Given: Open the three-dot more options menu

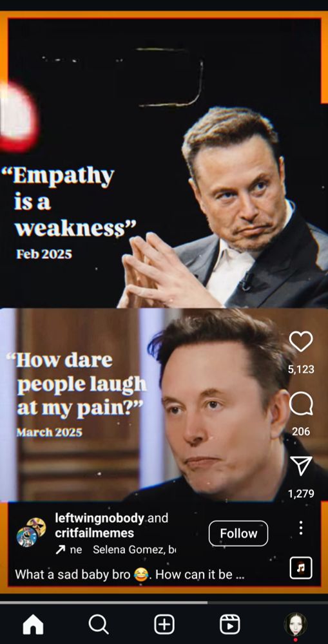Looking at the screenshot, I should coord(301,528).
